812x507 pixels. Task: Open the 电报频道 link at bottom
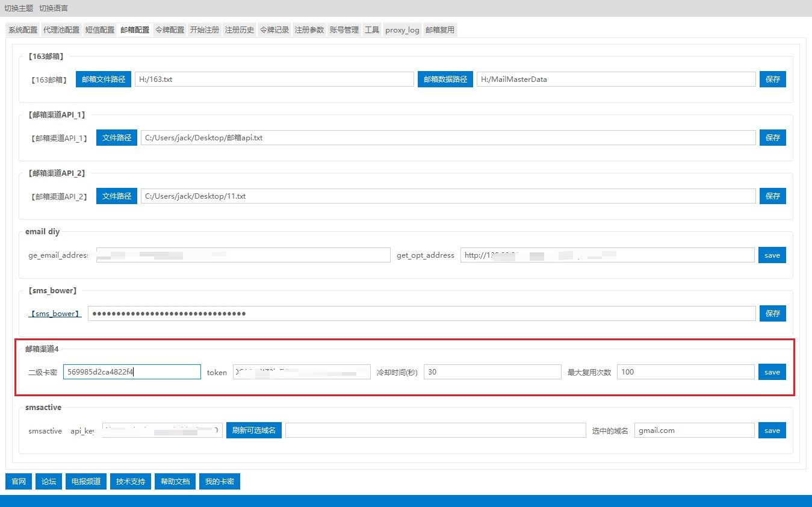click(85, 482)
